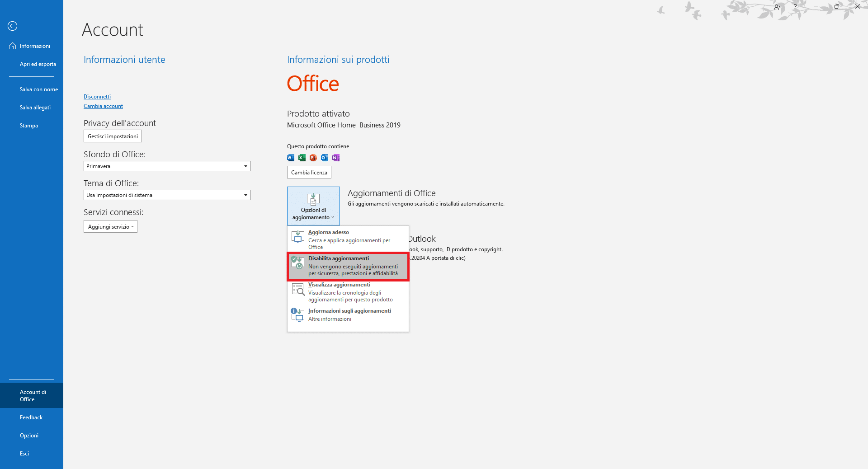
Task: Restore down the window
Action: (837, 6)
